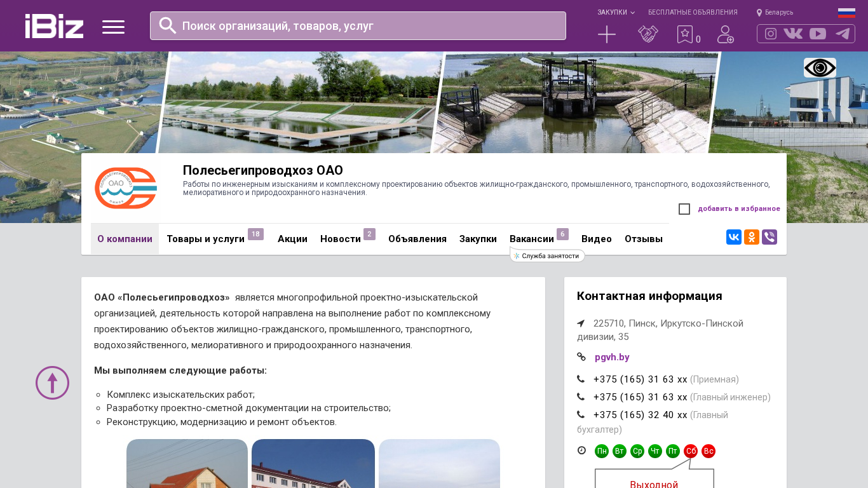Open the hamburger menu

tap(113, 27)
